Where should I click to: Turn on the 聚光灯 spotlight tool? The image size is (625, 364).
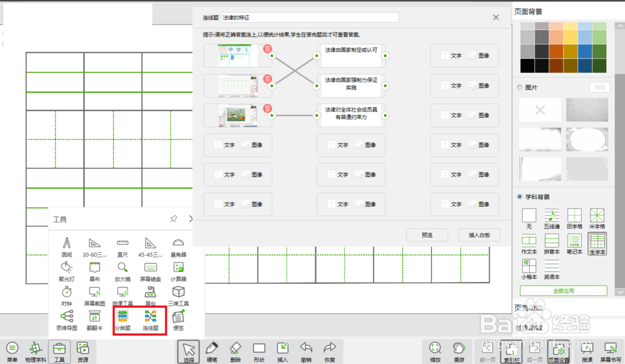tap(66, 272)
